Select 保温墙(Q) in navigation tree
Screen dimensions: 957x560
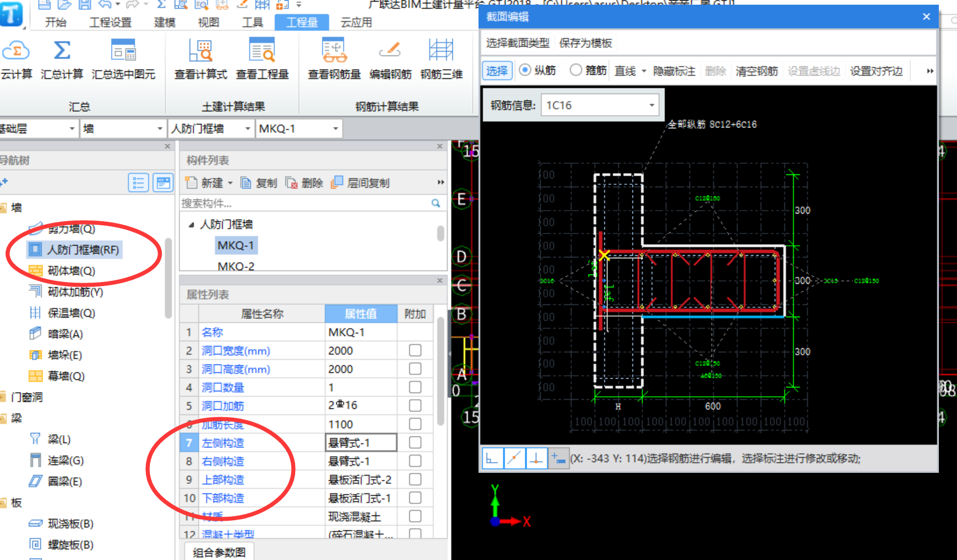63,313
